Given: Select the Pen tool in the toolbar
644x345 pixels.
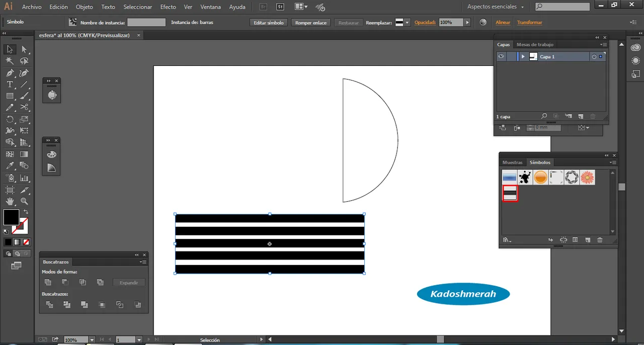Looking at the screenshot, I should click(x=10, y=72).
